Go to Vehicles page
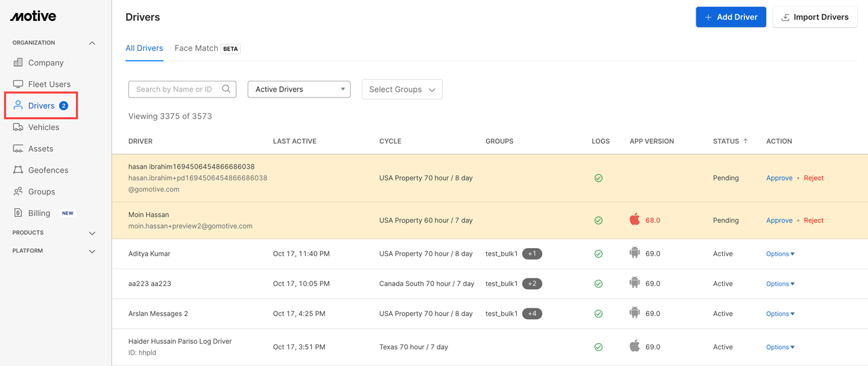 point(43,127)
